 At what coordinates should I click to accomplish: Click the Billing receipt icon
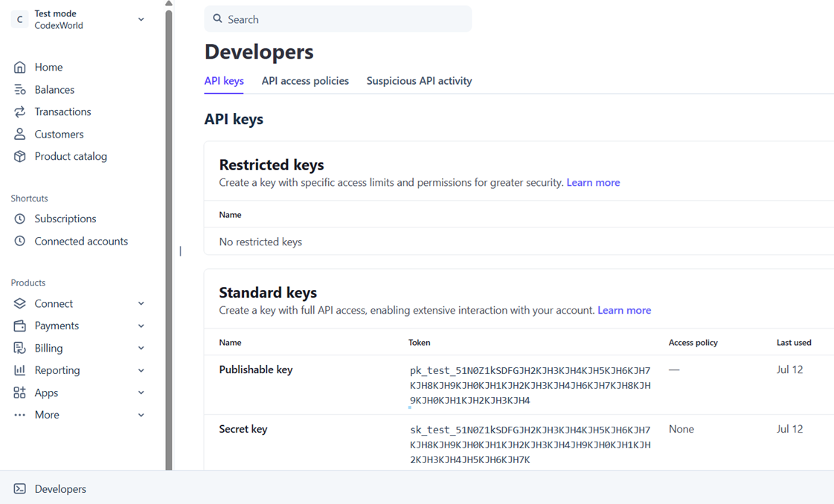click(x=19, y=348)
